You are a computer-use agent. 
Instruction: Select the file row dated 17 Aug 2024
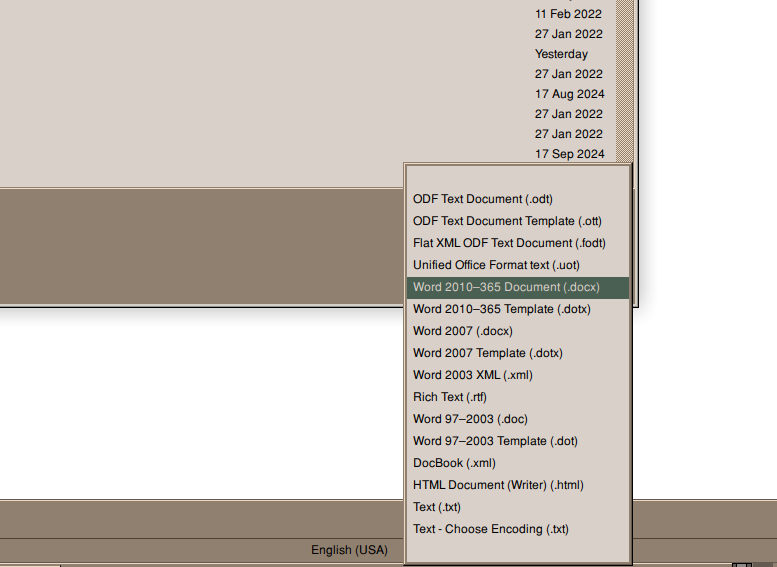coord(307,94)
